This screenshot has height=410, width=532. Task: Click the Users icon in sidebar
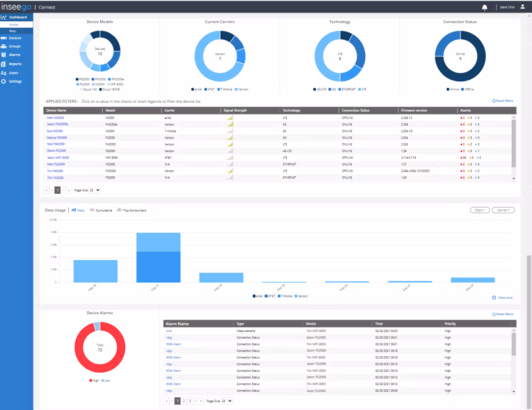click(x=4, y=73)
